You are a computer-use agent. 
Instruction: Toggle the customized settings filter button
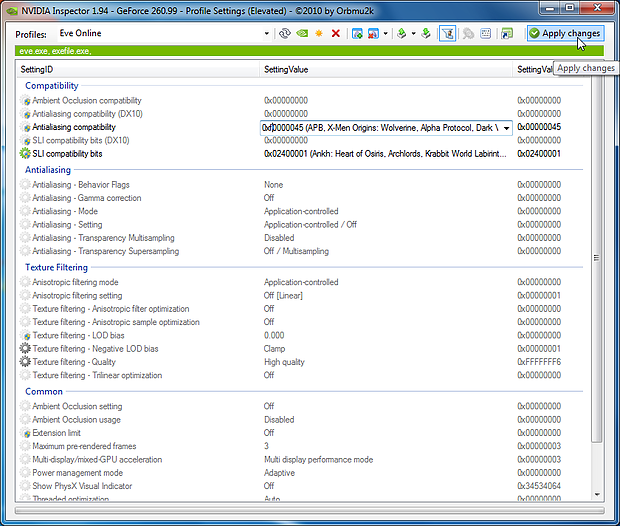[x=448, y=34]
